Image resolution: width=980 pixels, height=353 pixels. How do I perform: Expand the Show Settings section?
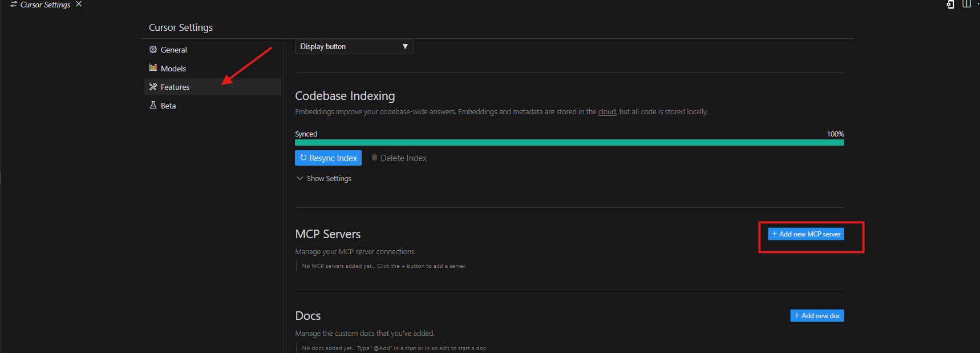click(x=324, y=179)
